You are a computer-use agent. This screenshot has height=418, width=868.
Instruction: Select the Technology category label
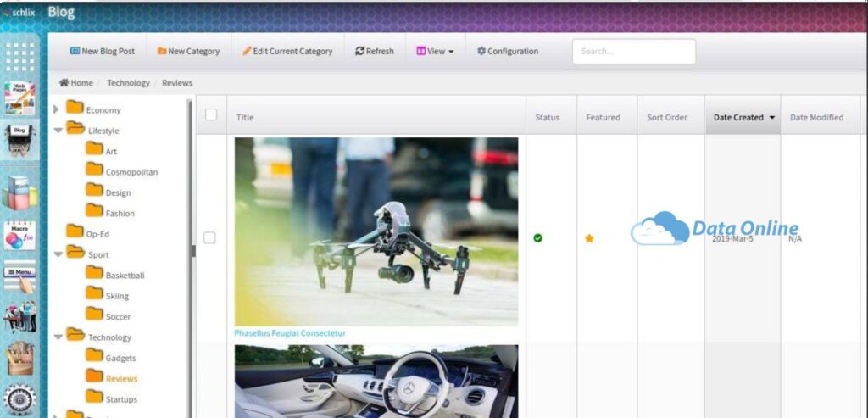(x=109, y=337)
